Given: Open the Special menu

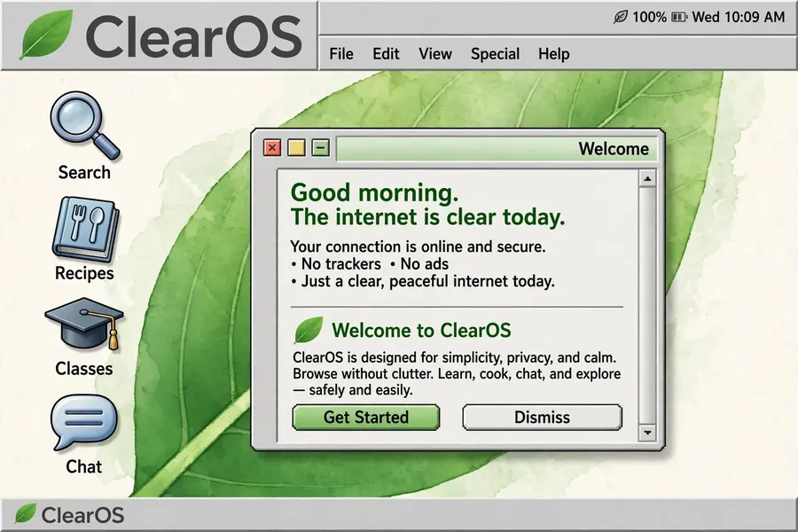Looking at the screenshot, I should 495,54.
